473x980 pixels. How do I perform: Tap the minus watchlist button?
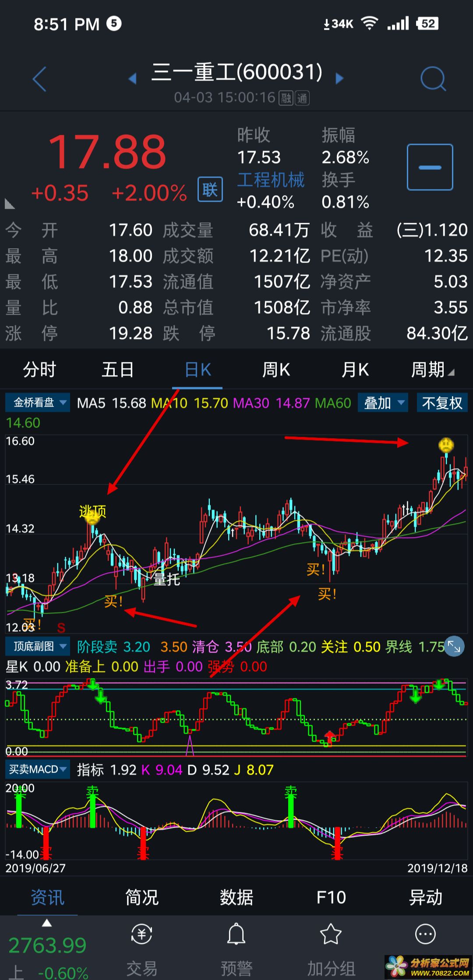[430, 167]
